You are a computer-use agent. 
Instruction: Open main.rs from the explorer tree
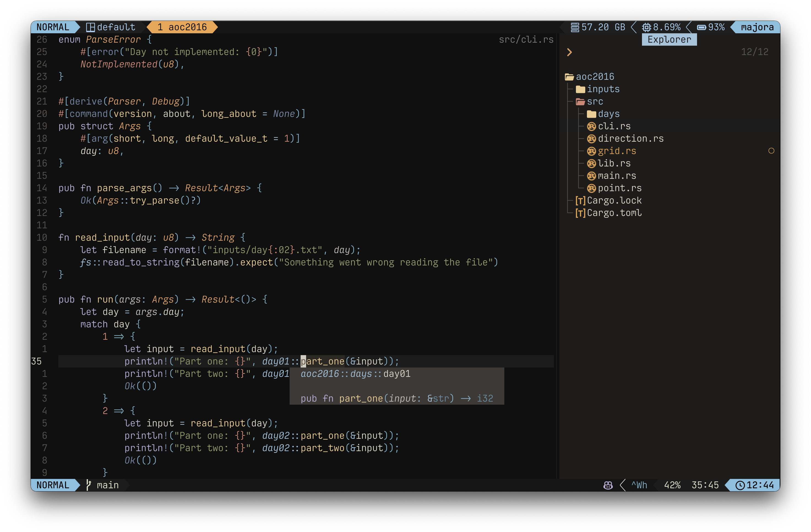(617, 176)
